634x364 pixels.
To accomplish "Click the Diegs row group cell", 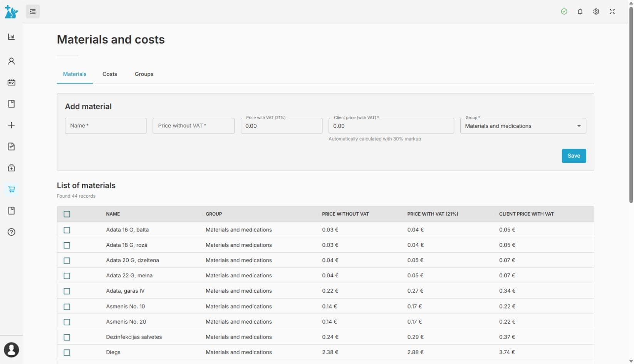I will pos(239,352).
